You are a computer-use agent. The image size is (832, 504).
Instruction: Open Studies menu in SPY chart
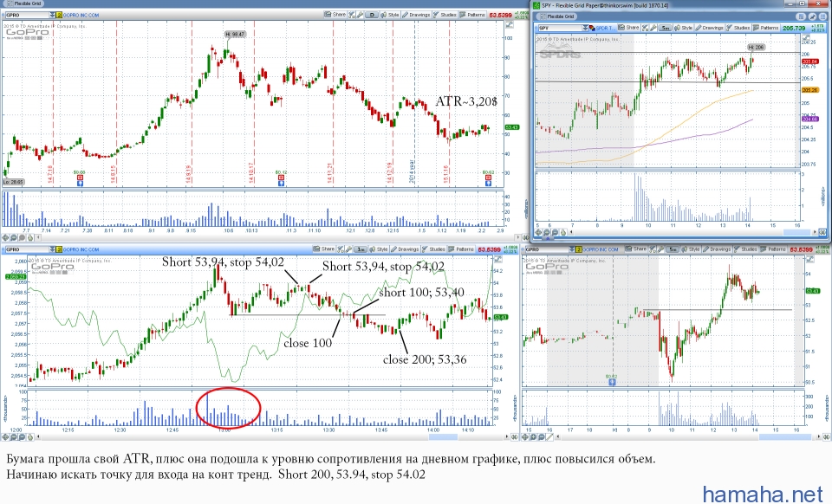click(x=738, y=28)
